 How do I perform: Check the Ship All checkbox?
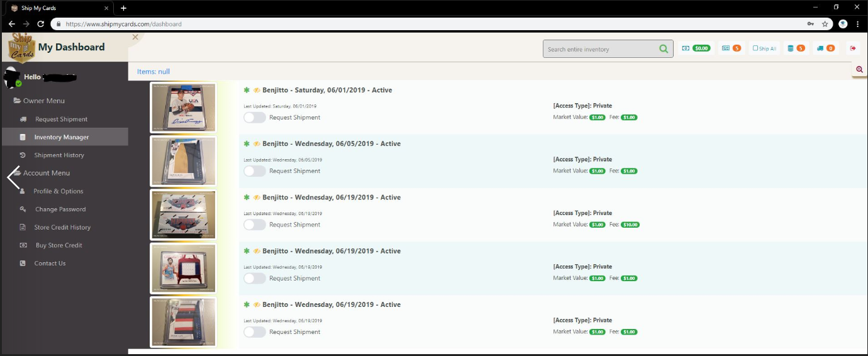755,48
